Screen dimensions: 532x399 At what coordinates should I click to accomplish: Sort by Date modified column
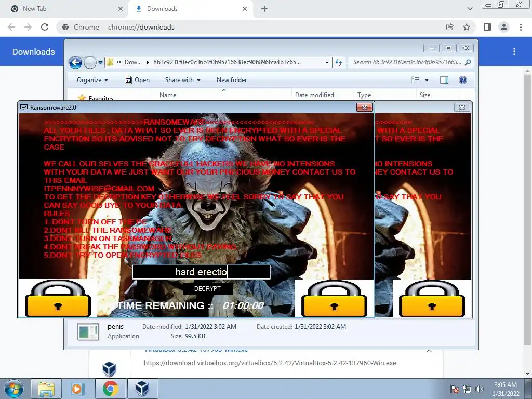[x=322, y=95]
